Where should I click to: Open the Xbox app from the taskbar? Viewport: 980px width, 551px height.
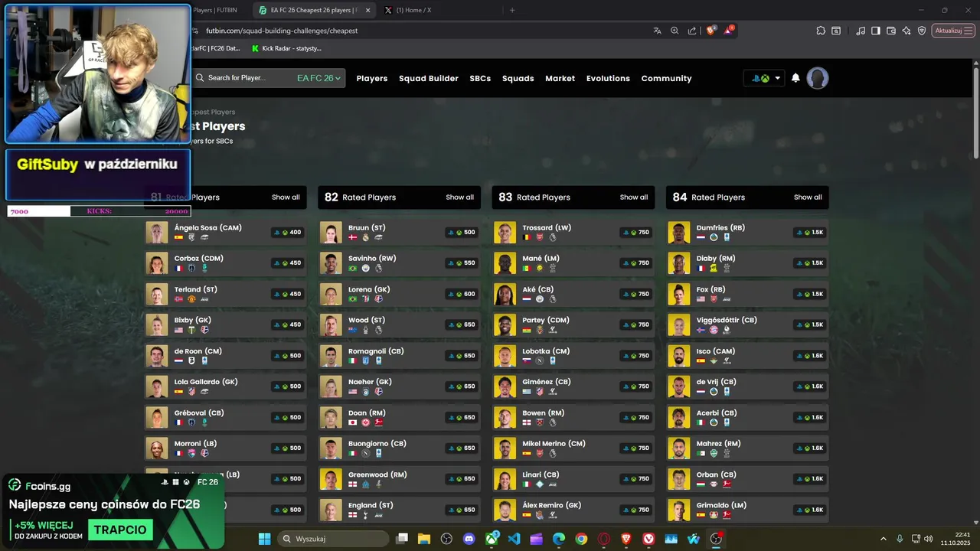(x=492, y=539)
